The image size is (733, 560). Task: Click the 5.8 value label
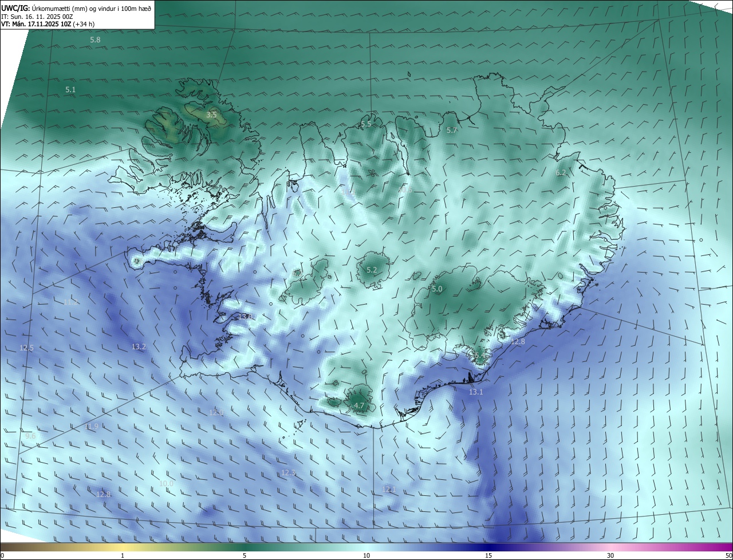(95, 40)
